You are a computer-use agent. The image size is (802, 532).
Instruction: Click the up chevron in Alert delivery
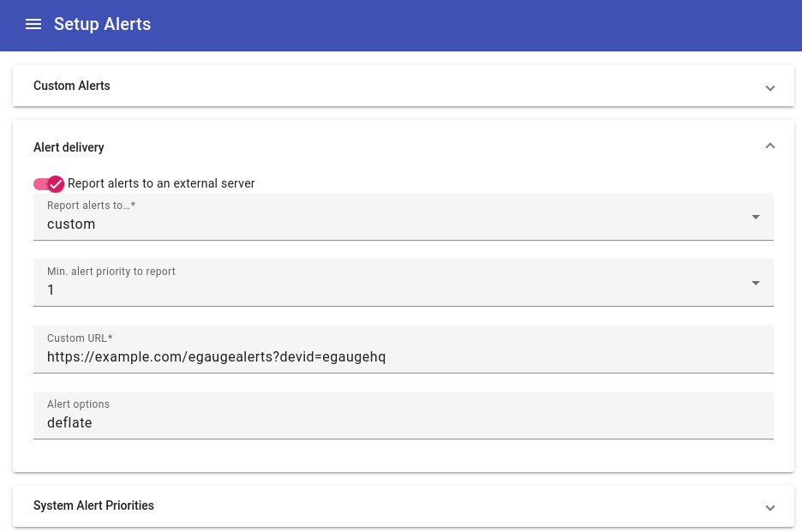tap(769, 146)
